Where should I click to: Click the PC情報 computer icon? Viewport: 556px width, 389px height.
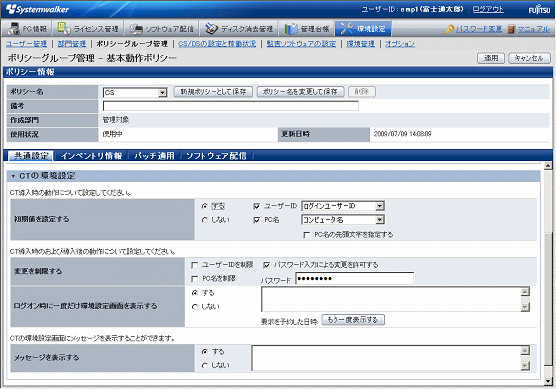[x=13, y=28]
